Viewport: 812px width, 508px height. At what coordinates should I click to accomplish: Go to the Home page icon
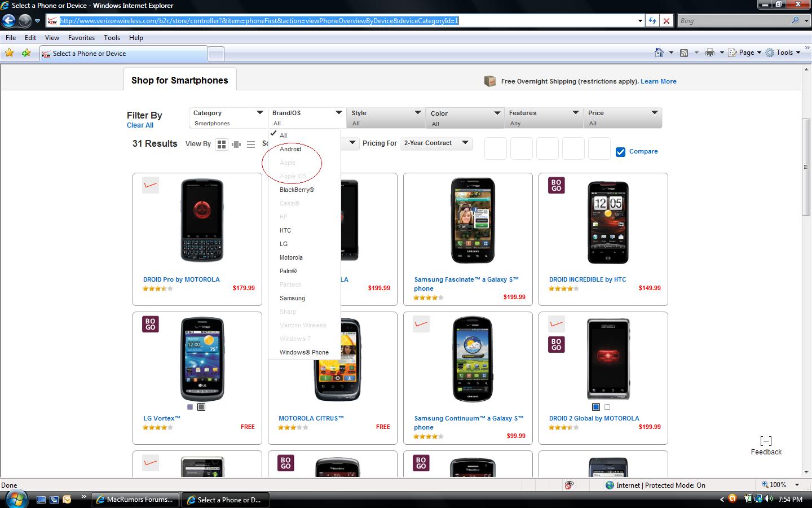(x=659, y=52)
